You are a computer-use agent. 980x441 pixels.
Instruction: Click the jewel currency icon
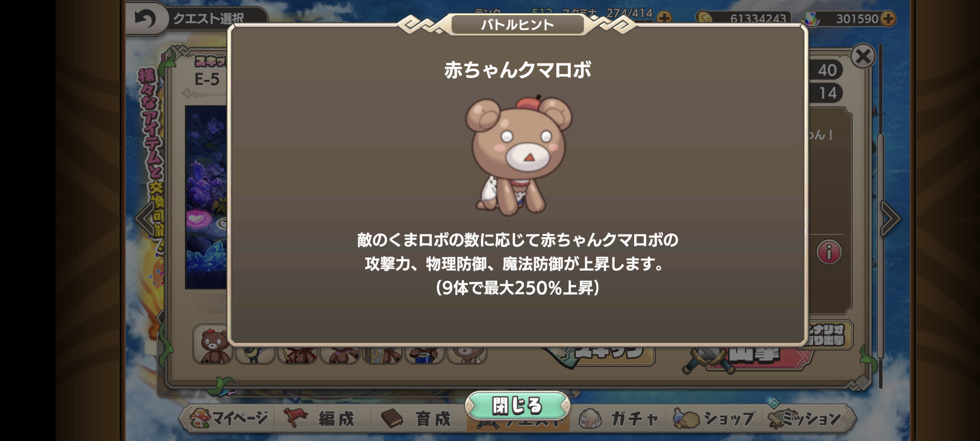[810, 19]
